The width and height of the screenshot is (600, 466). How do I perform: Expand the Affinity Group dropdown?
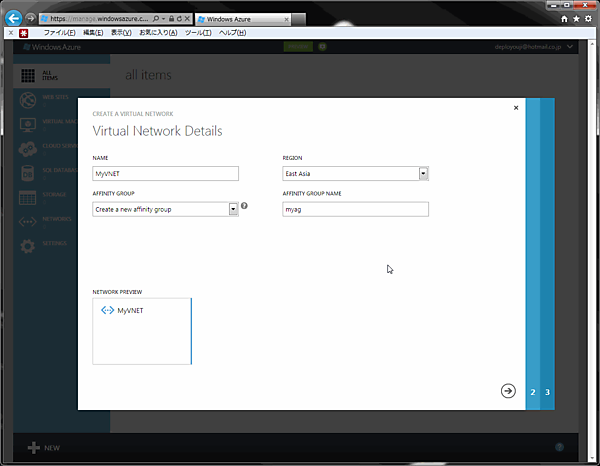(x=233, y=209)
